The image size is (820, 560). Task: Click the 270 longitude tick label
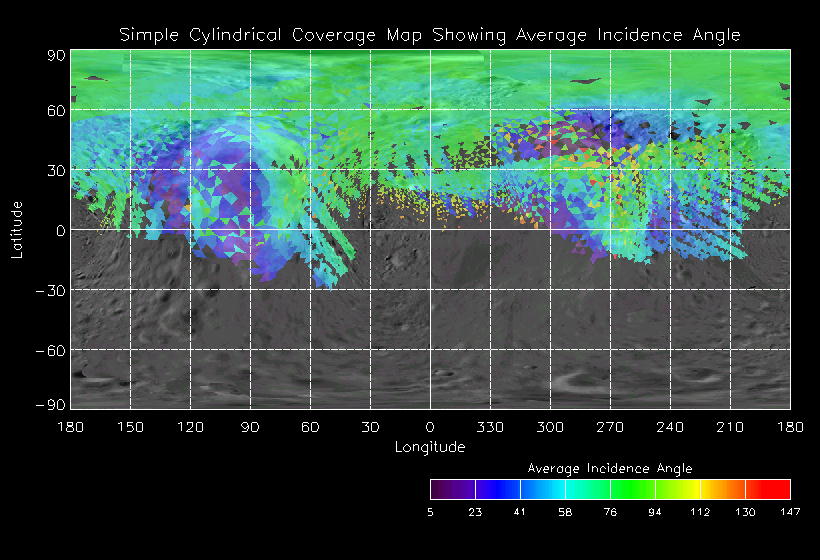pyautogui.click(x=610, y=427)
